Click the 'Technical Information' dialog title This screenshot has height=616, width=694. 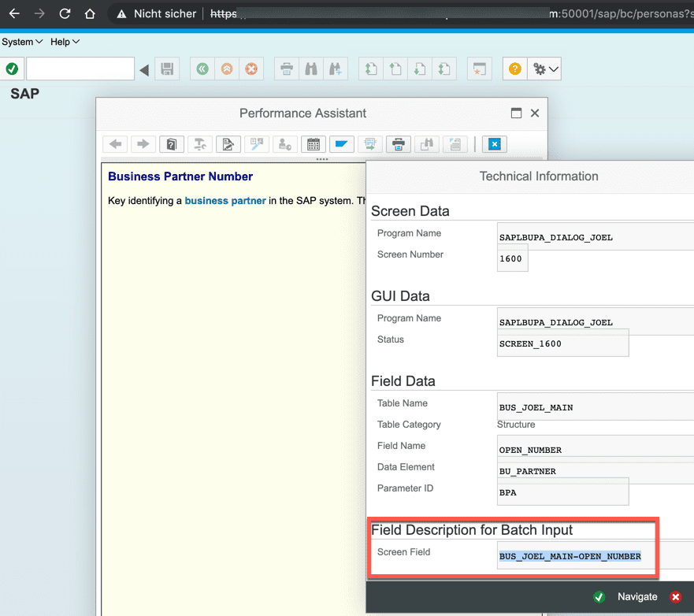pos(539,176)
